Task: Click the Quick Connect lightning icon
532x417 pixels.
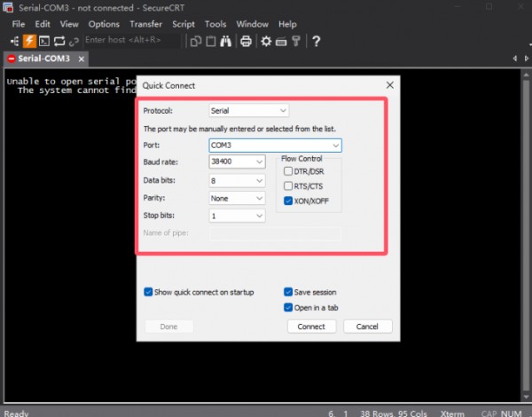Action: [29, 42]
